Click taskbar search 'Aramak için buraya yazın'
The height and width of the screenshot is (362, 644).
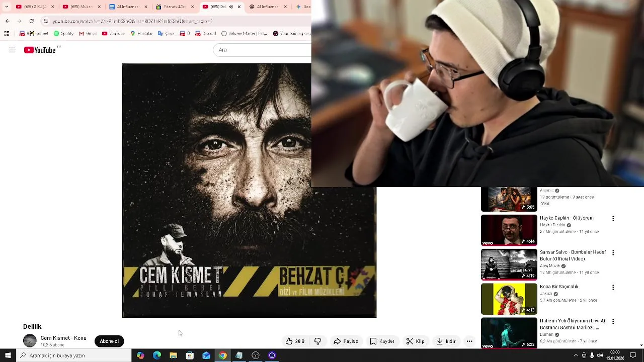point(73,355)
